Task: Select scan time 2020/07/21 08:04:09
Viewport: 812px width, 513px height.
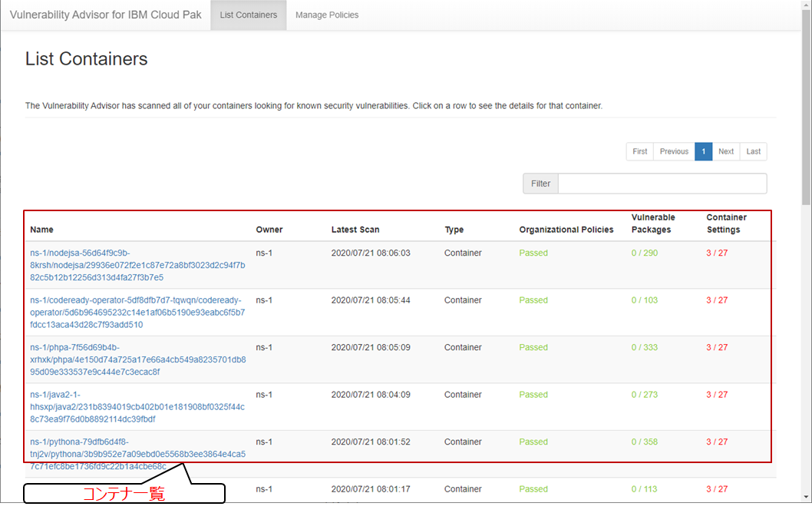Action: click(x=371, y=394)
